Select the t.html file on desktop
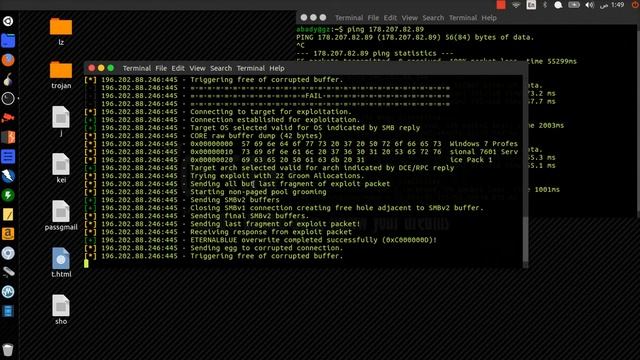This screenshot has width=640, height=360. [x=61, y=262]
